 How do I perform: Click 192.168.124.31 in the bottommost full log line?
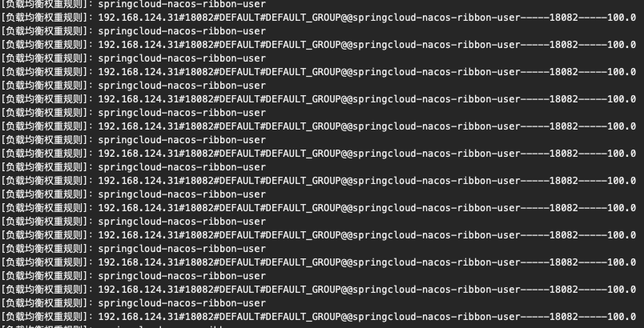tap(139, 317)
